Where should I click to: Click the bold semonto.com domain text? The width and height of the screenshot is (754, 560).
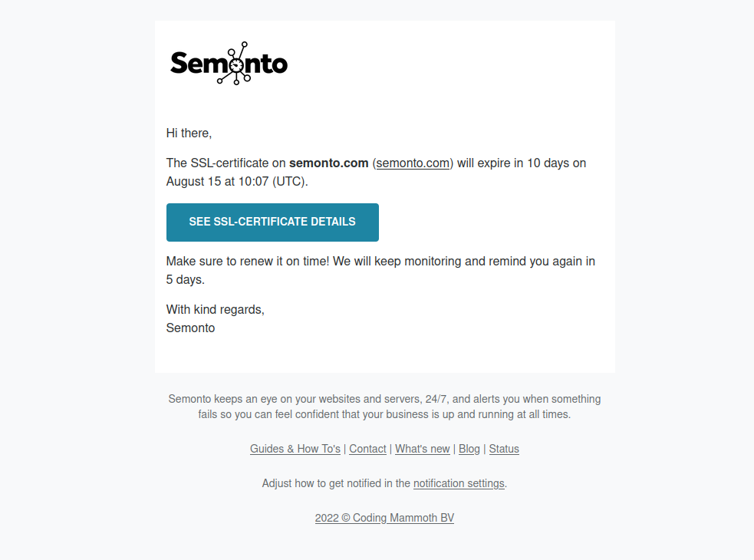click(329, 163)
